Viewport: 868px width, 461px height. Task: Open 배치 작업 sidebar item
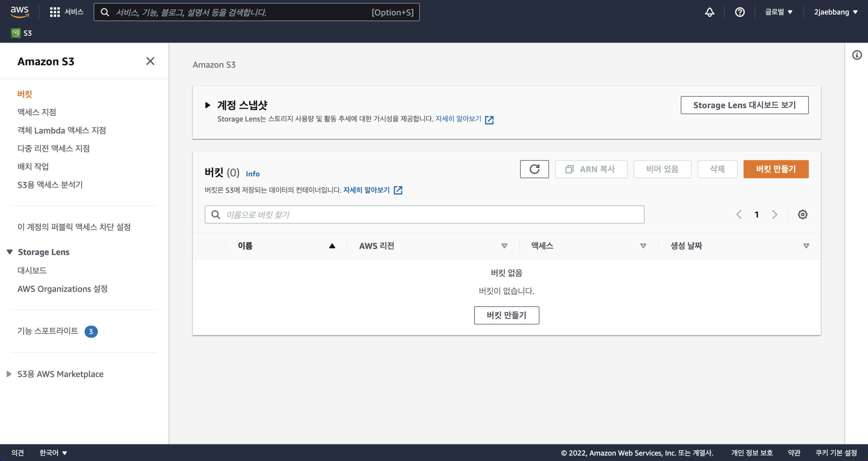pos(33,166)
